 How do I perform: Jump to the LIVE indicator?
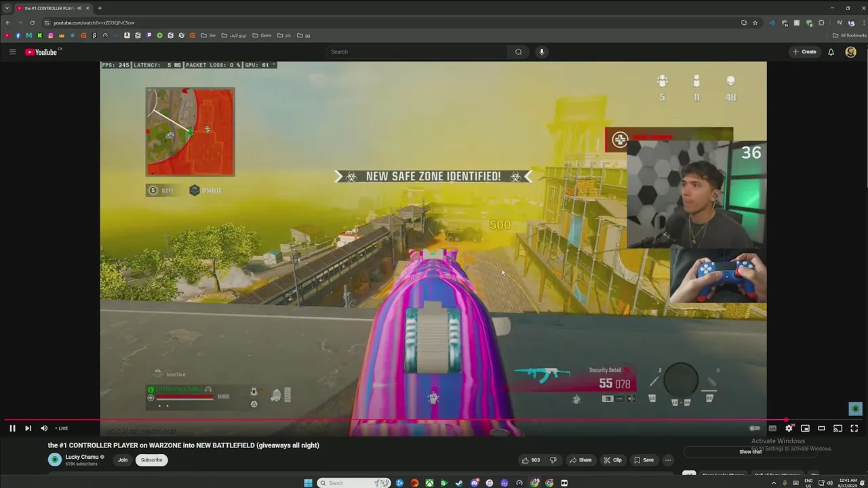coord(62,428)
